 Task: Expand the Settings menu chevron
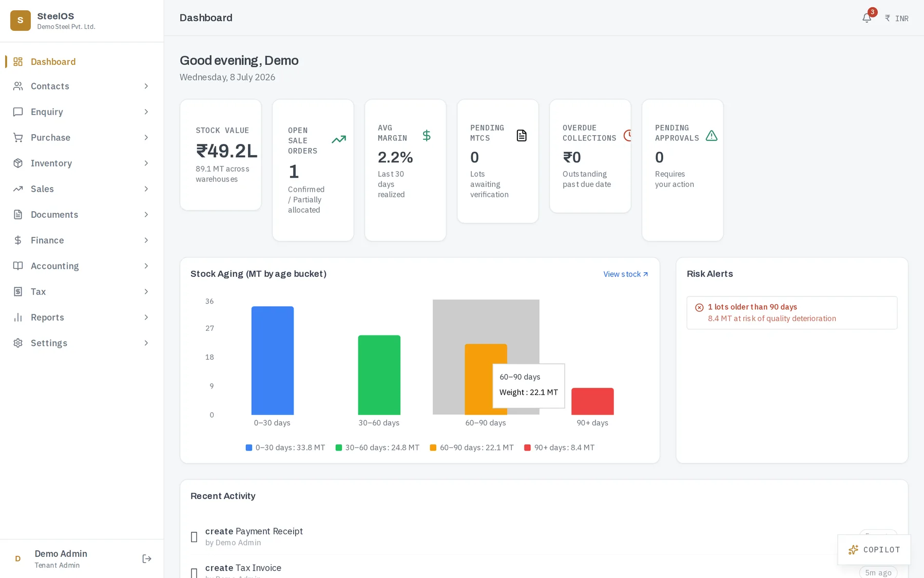[146, 343]
